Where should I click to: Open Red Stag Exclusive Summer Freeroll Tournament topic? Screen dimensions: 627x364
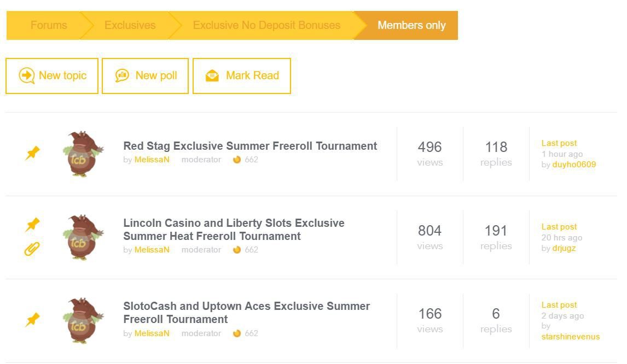point(250,146)
